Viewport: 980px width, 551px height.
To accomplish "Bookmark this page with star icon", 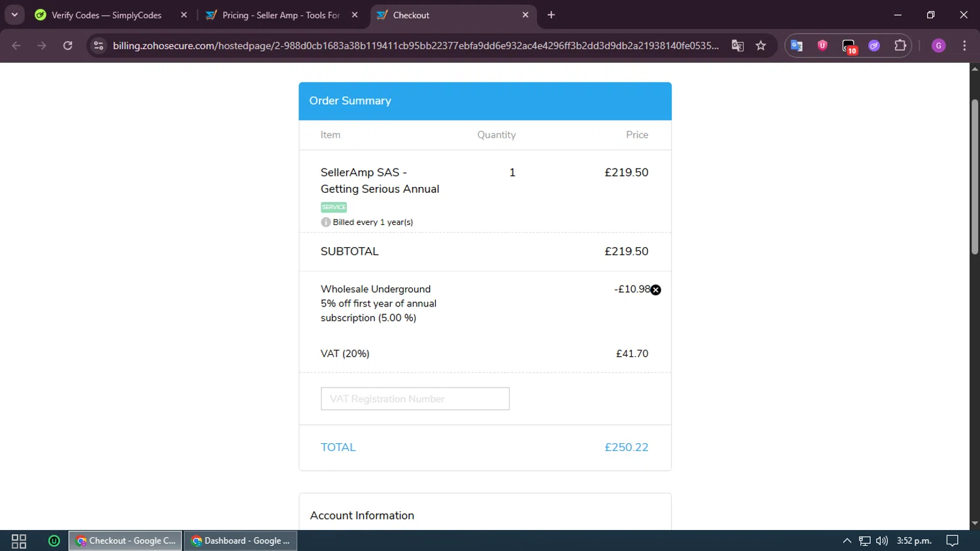I will coord(760,46).
